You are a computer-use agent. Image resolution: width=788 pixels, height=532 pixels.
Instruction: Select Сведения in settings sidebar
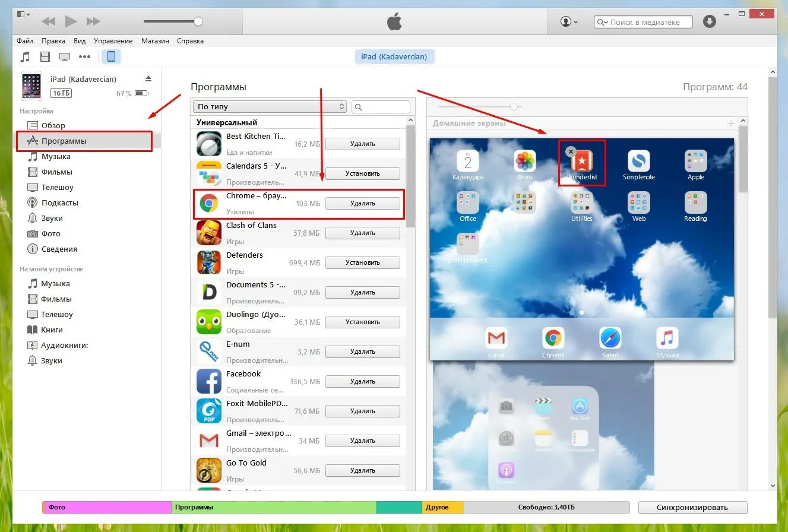(59, 249)
